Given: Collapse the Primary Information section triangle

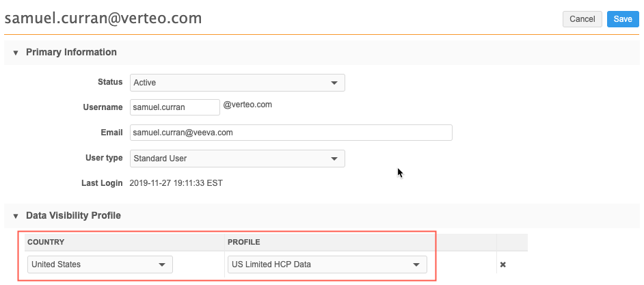Looking at the screenshot, I should point(16,53).
